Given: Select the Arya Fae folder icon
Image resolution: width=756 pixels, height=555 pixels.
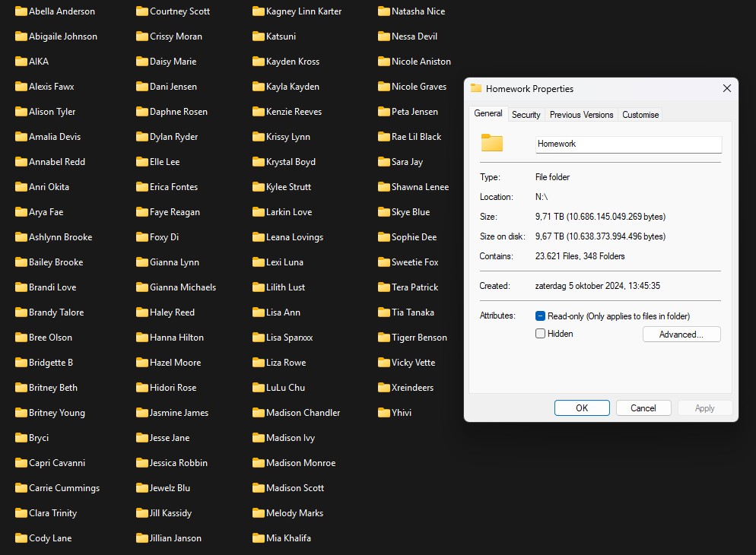Looking at the screenshot, I should (21, 211).
